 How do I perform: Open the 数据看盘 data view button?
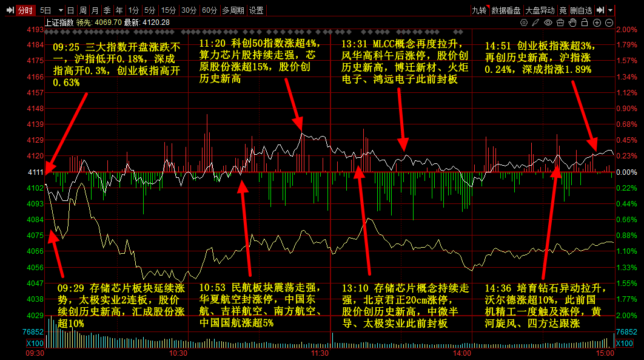(x=506, y=10)
